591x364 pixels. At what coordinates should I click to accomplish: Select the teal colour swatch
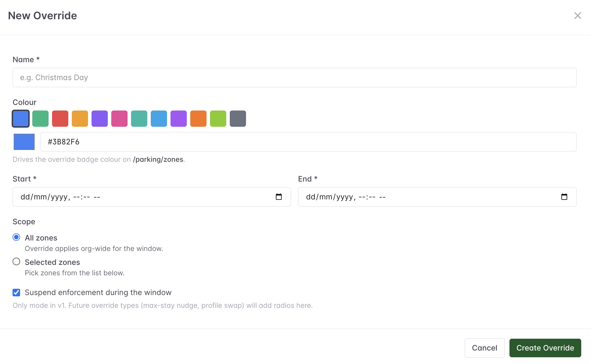tap(139, 119)
